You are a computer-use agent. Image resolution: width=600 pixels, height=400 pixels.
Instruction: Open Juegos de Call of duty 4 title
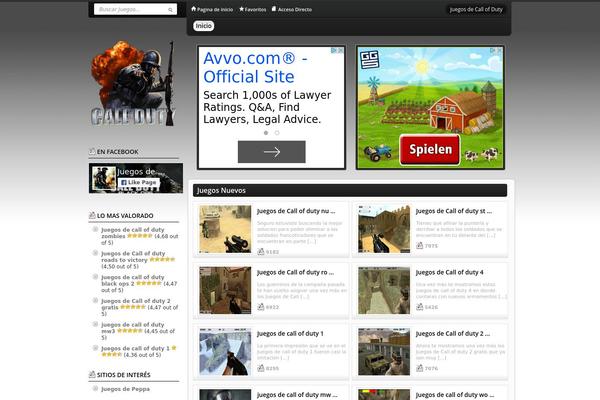coord(450,272)
